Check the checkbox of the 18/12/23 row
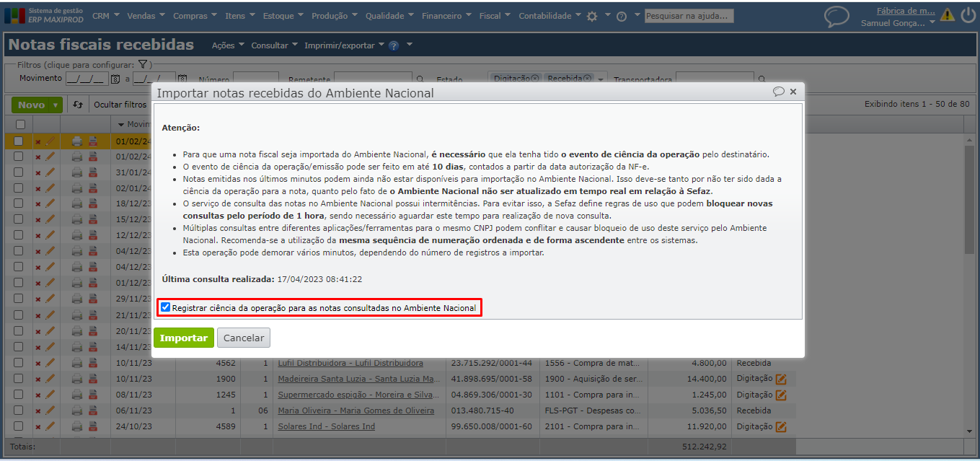 tap(19, 204)
